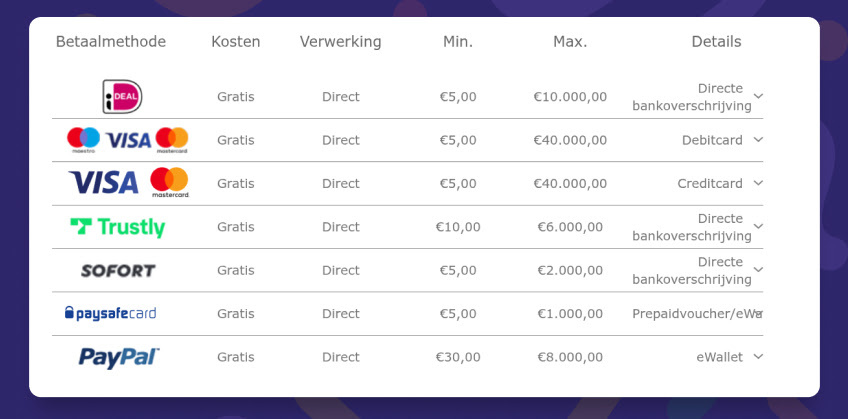Expand the Creditcard details chevron
848x419 pixels.
758,183
